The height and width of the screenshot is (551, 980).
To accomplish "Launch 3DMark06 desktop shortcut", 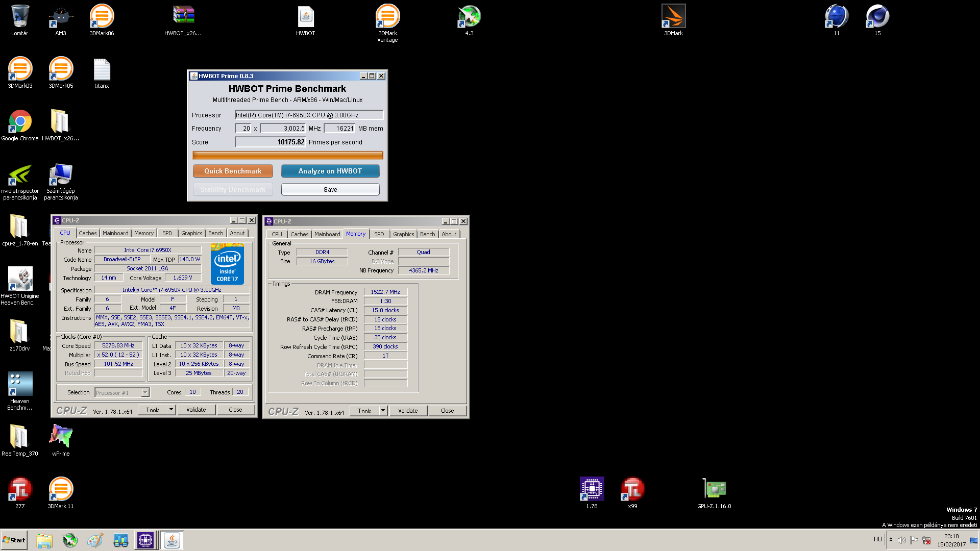I will click(x=102, y=20).
